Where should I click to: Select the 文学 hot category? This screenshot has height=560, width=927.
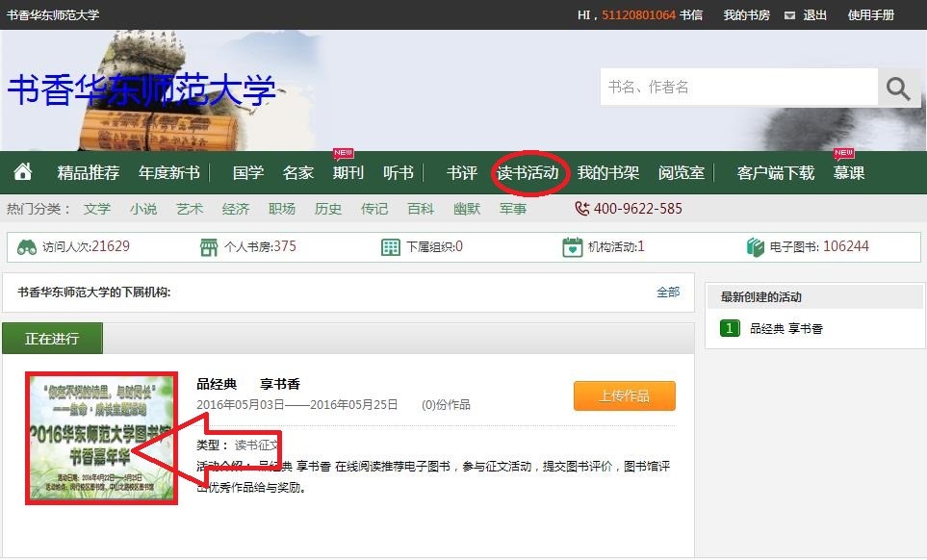click(x=97, y=209)
